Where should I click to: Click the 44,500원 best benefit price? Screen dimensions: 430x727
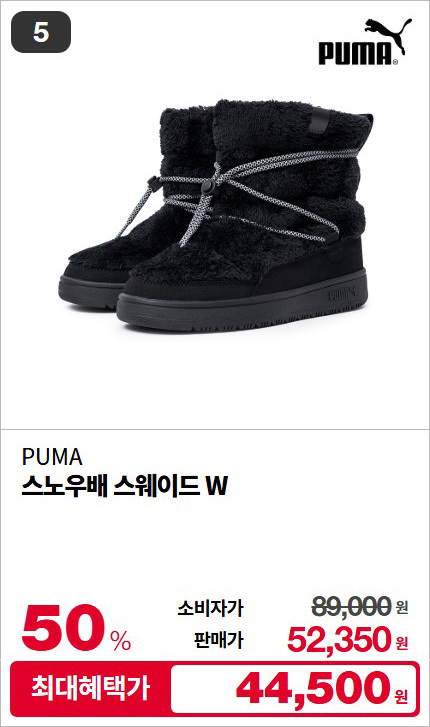[x=322, y=688]
